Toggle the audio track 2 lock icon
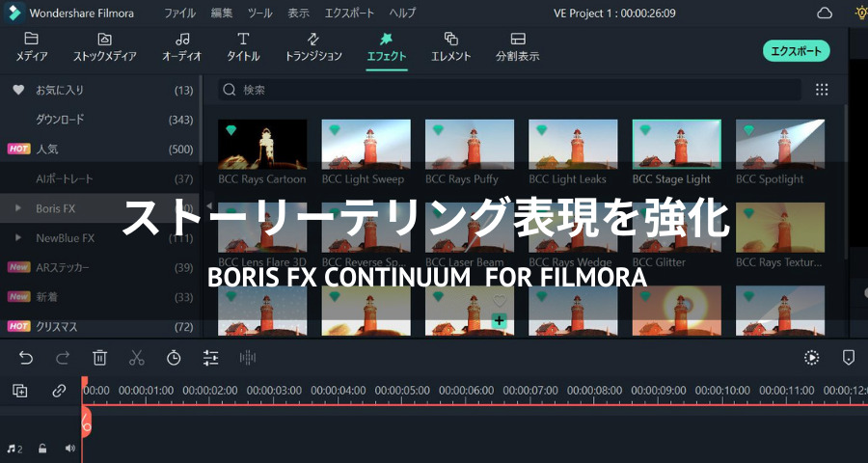This screenshot has height=463, width=868. [x=42, y=449]
